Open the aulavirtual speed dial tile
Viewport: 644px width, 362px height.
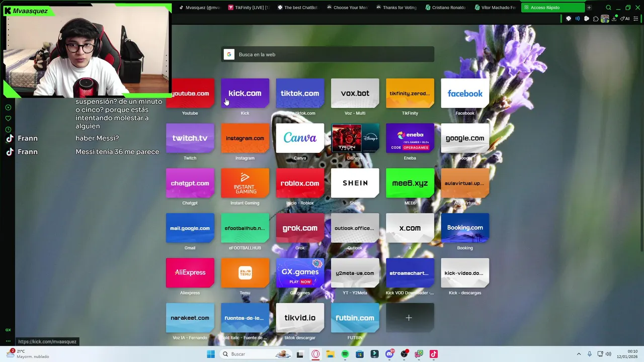click(x=465, y=183)
